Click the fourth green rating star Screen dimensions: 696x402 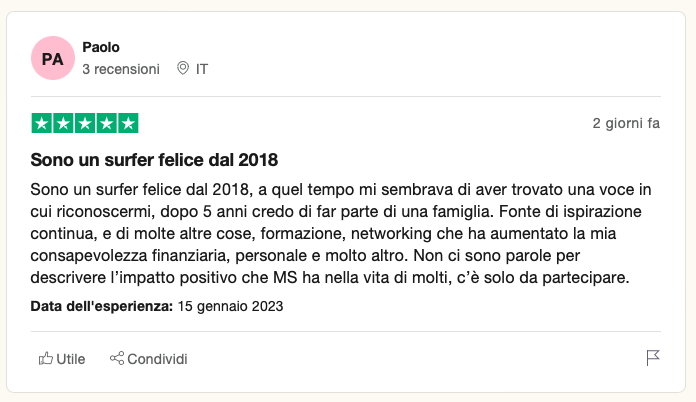click(x=107, y=123)
